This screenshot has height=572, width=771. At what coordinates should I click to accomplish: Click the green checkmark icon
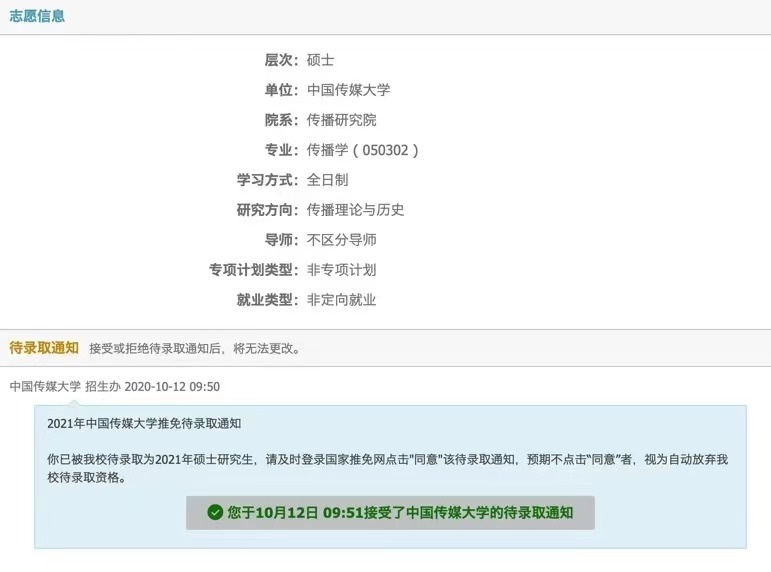coord(214,512)
